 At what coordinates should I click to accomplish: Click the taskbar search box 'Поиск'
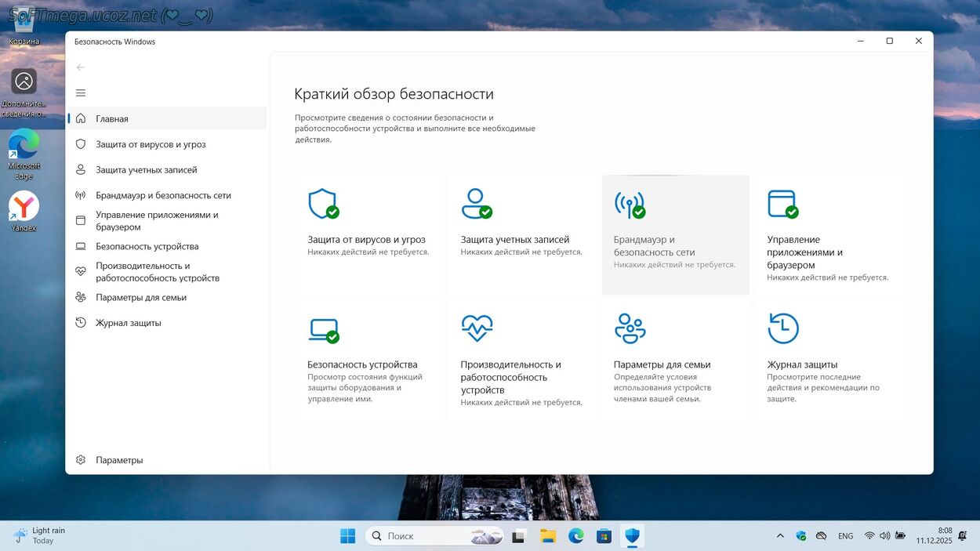click(x=423, y=536)
